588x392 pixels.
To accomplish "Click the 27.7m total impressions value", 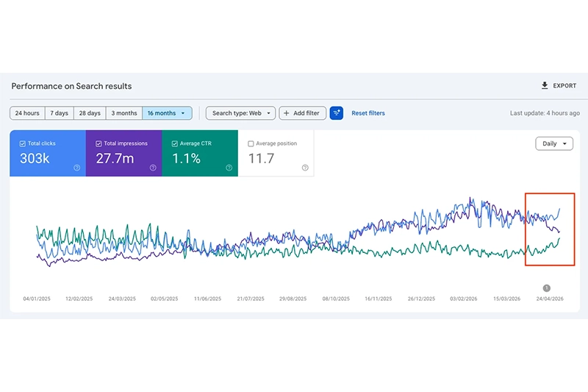I will pos(115,159).
